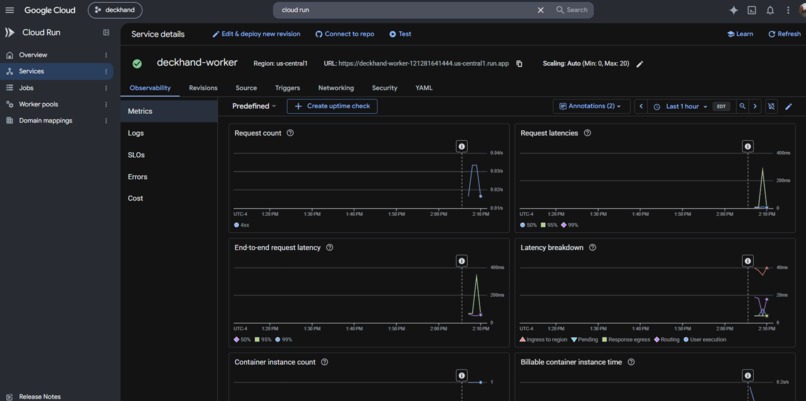Activate Cloud Shell terminal icon
Screen dimensions: 806x401
(x=752, y=10)
